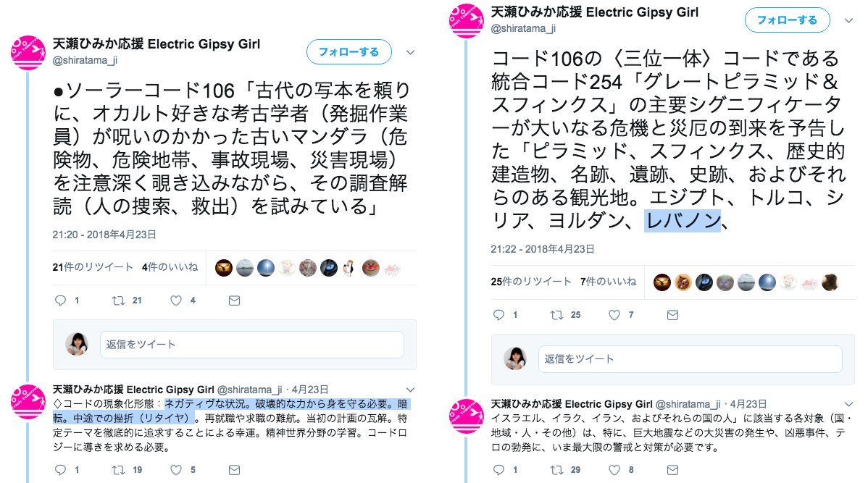
Task: Open 21件のリツイート list
Action: pyautogui.click(x=93, y=267)
